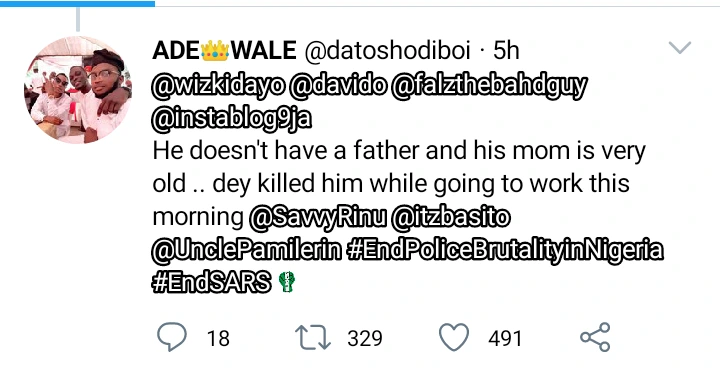Retweet this tweet via the retweet icon
The width and height of the screenshot is (720, 375).
point(312,338)
